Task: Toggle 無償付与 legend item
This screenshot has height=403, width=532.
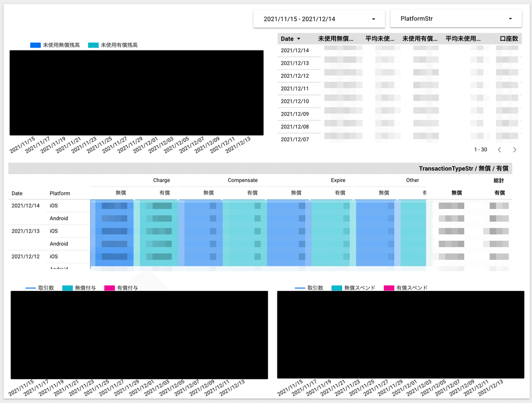Action: pyautogui.click(x=79, y=288)
